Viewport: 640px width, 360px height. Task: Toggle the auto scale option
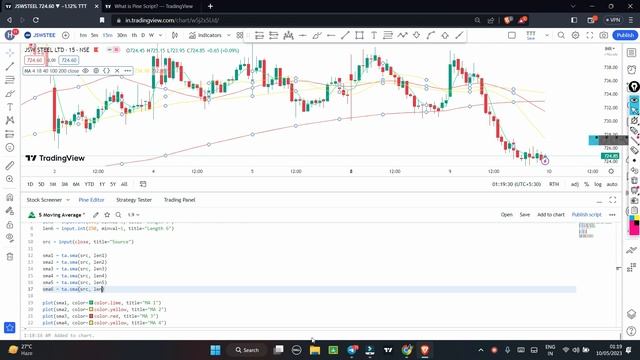click(x=612, y=184)
